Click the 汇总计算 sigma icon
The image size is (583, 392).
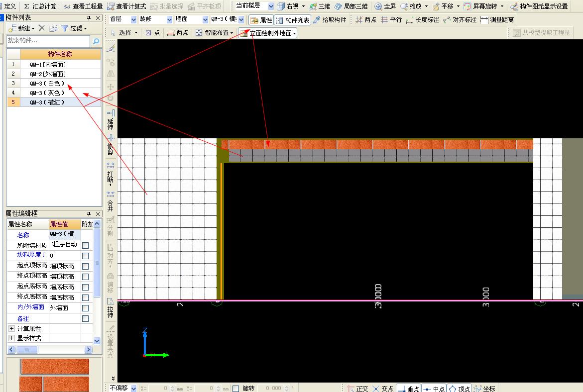coord(26,6)
